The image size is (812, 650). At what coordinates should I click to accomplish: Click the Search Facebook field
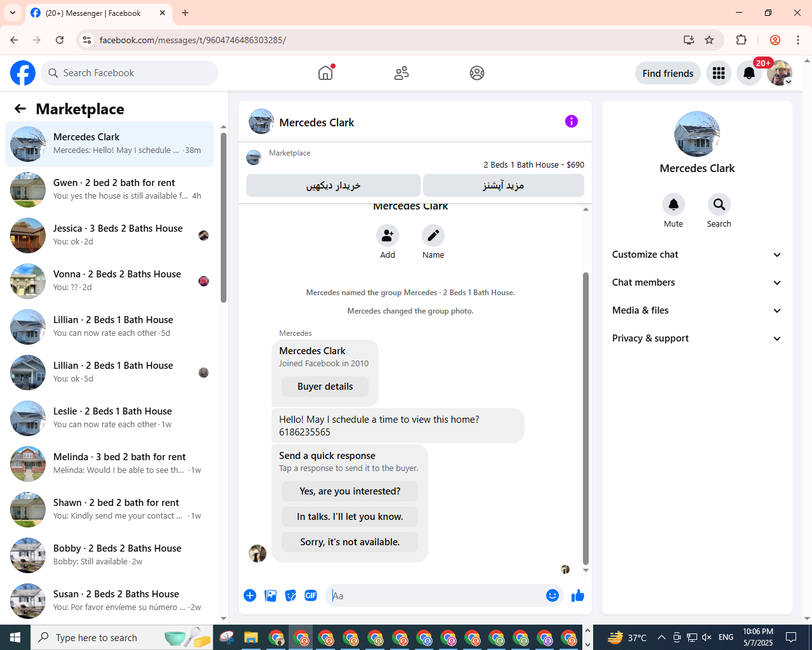coord(129,73)
